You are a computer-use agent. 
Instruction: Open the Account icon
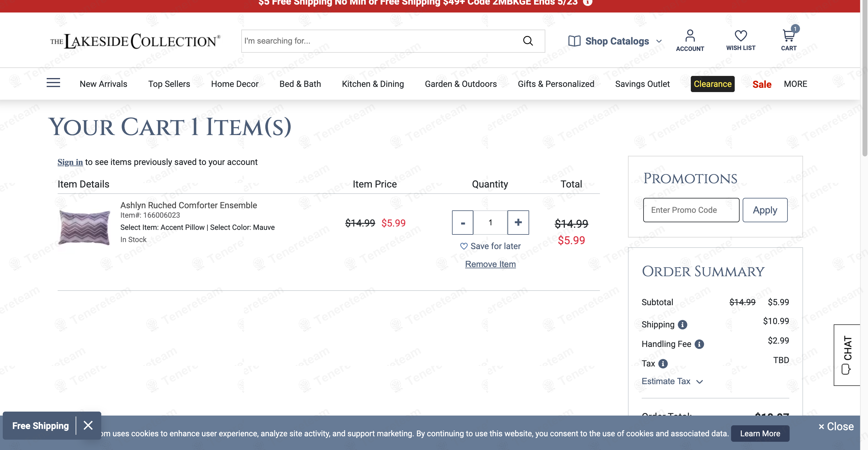(x=690, y=41)
